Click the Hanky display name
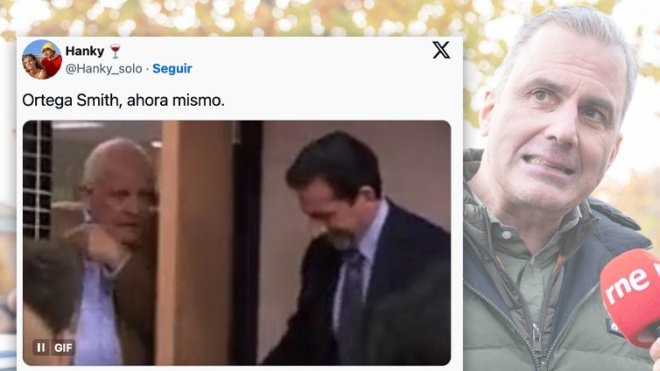660x371 pixels. (x=85, y=51)
